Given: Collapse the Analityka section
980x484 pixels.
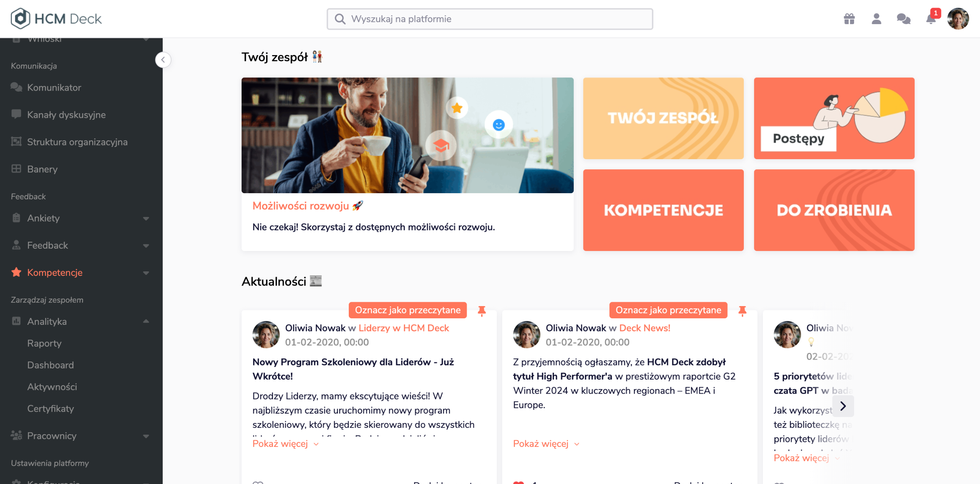Looking at the screenshot, I should click(x=146, y=321).
